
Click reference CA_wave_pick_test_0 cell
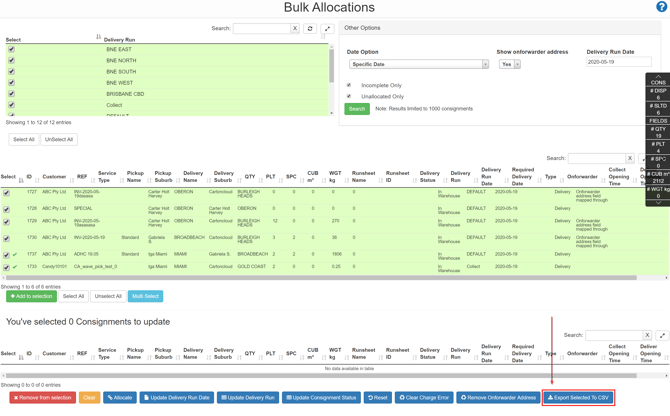(x=96, y=267)
